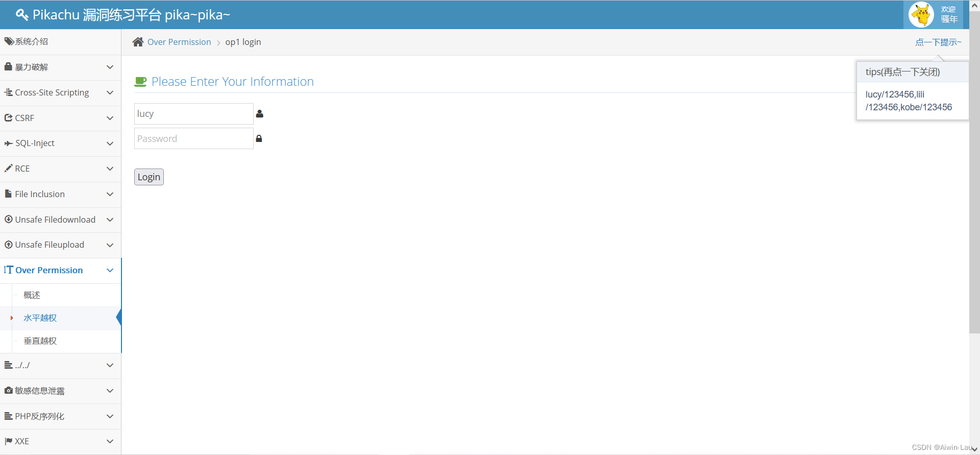
Task: Open the 系统介绍 menu item
Action: pos(60,42)
